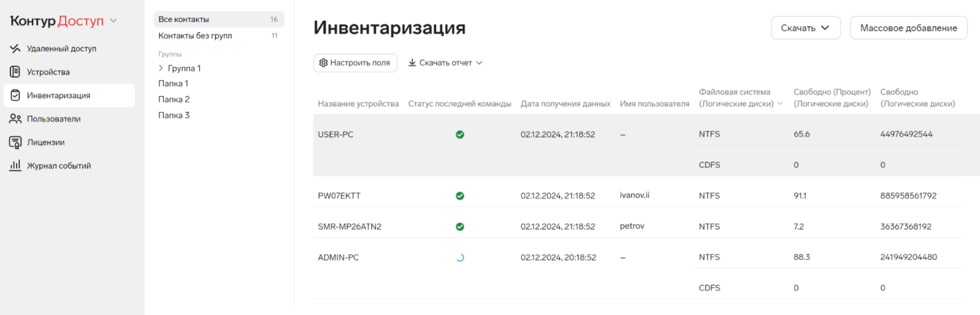Click Настроить поля button
This screenshot has width=980, height=315.
355,63
